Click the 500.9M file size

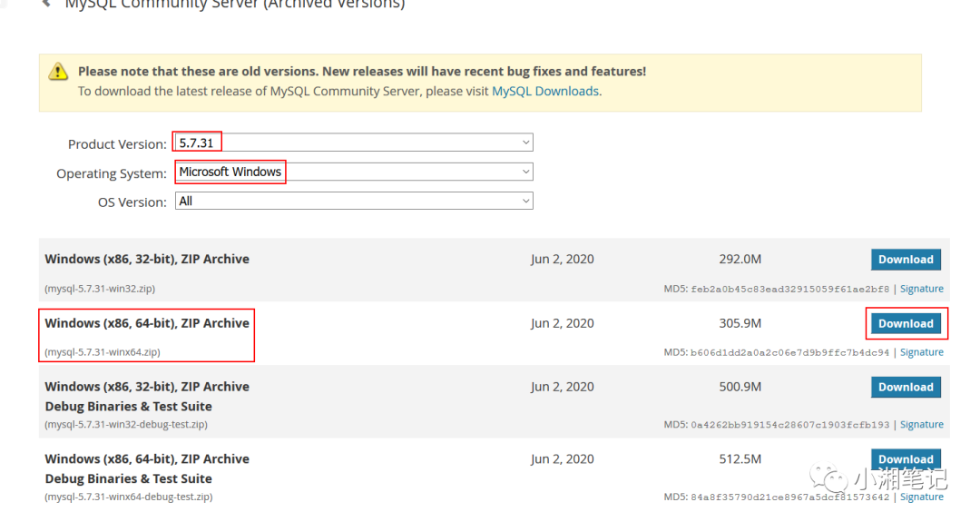tap(740, 387)
